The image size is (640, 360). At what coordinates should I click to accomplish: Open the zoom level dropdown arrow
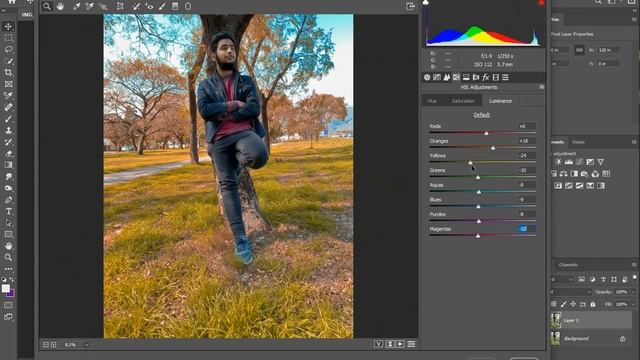[x=87, y=345]
